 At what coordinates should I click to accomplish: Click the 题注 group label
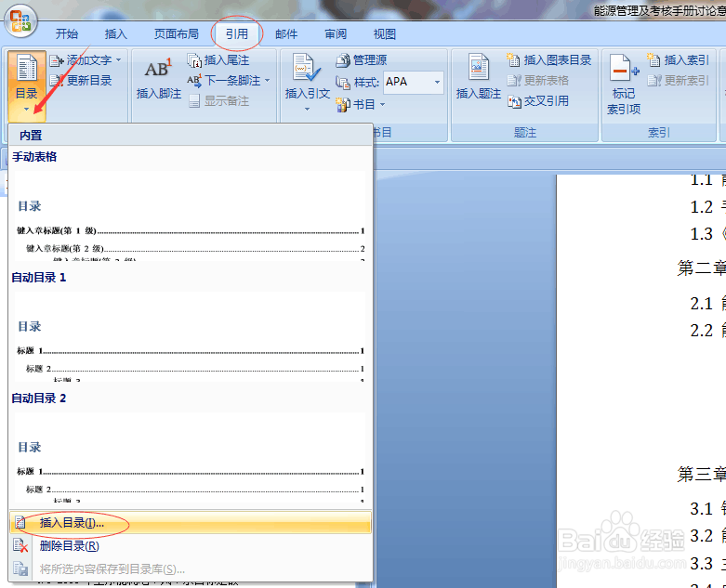tap(525, 133)
